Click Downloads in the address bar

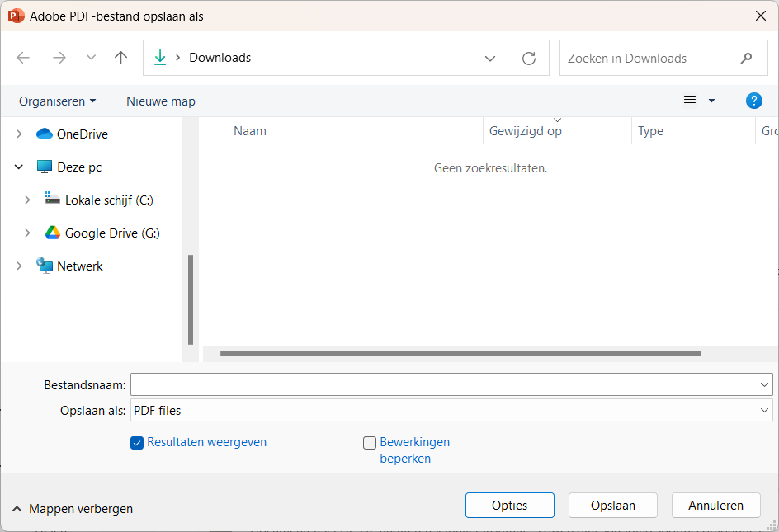tap(220, 58)
